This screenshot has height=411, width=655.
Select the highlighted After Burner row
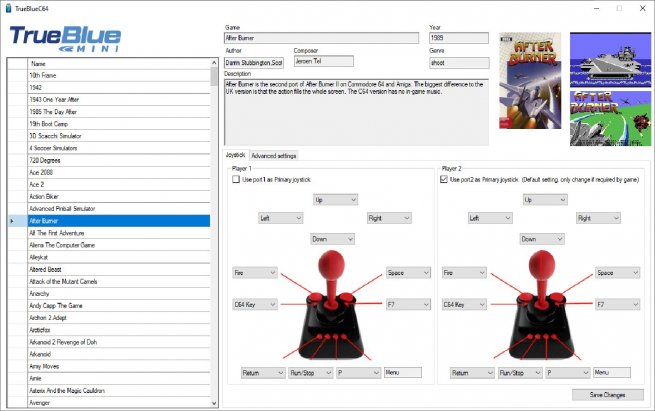pos(119,221)
